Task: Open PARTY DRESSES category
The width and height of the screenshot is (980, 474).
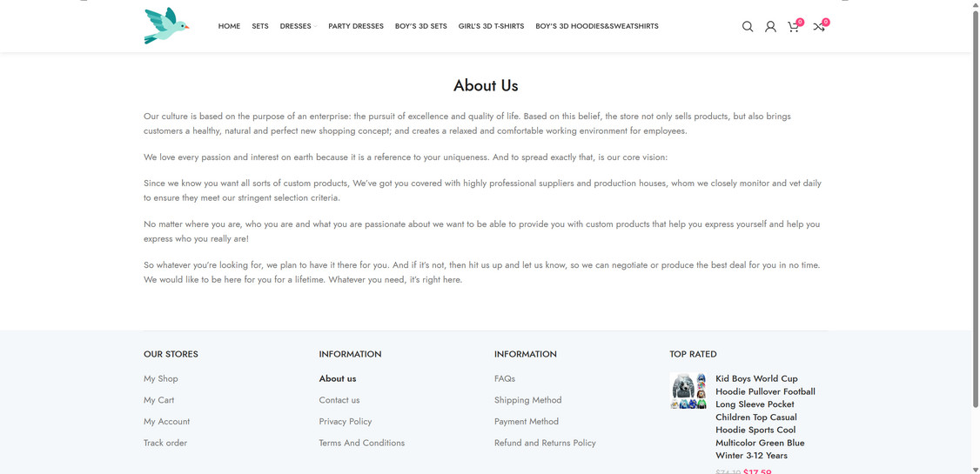Action: click(356, 26)
